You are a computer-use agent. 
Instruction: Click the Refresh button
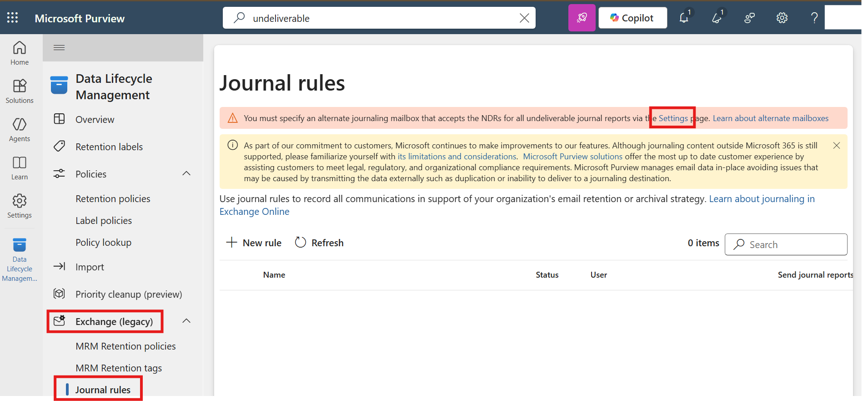coord(319,243)
